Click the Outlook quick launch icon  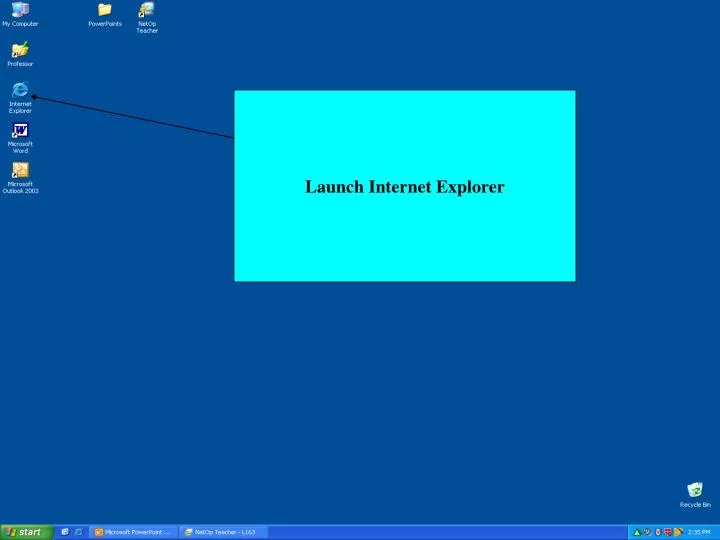point(65,532)
